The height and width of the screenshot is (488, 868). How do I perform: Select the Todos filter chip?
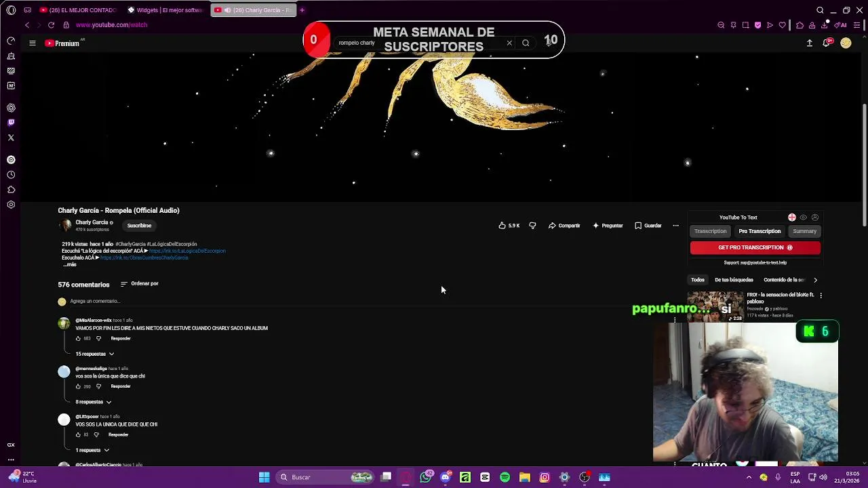[698, 280]
